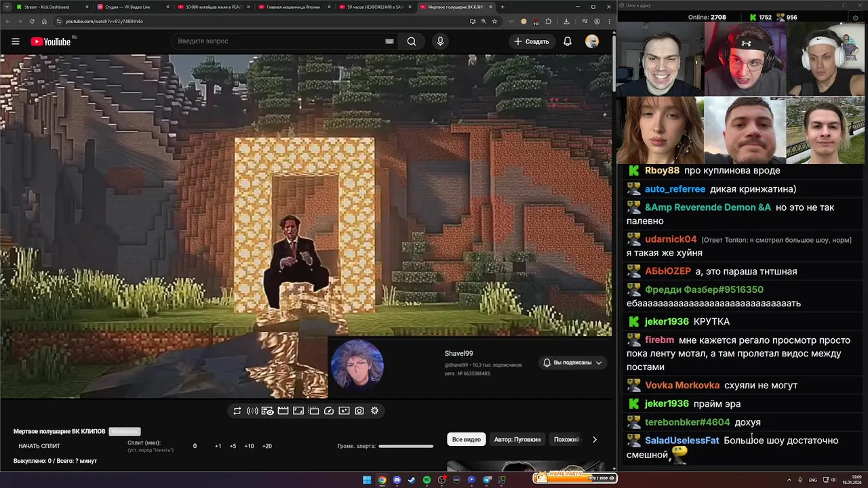Click the Meme Party widget in the taskbar

[575, 477]
